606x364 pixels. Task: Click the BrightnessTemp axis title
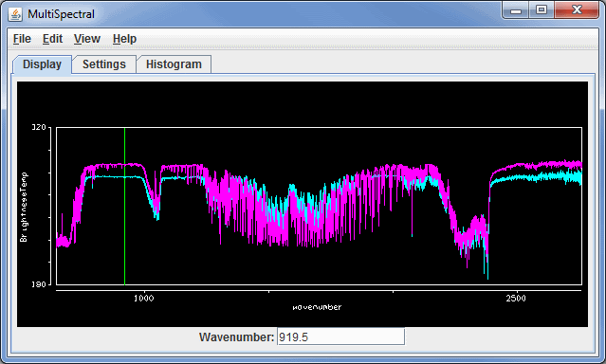point(24,207)
